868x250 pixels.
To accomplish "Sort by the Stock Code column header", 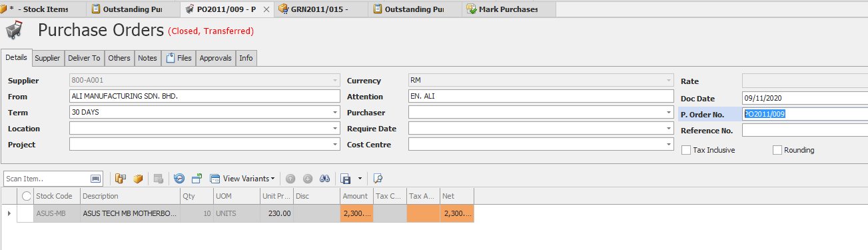I will [57, 196].
